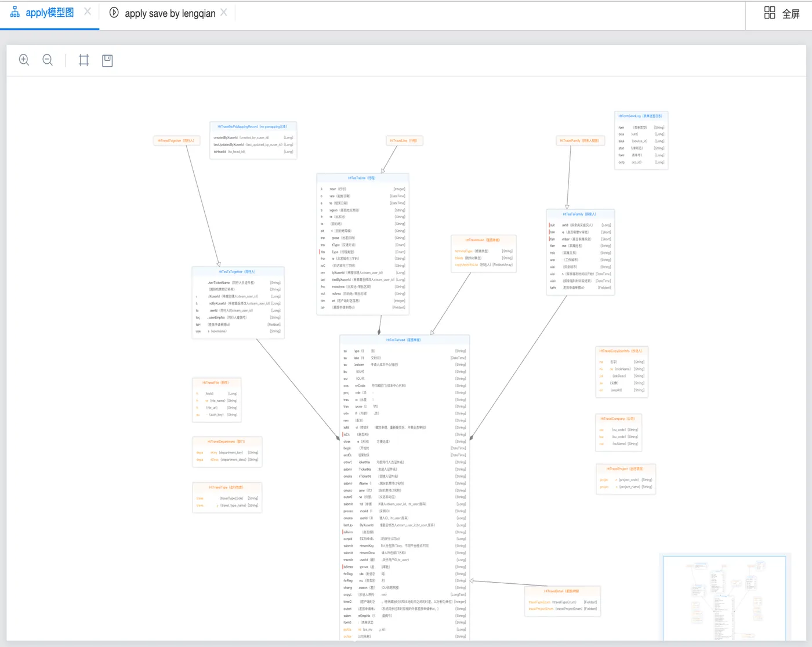Select the HtTravelDetail node header
812x647 pixels.
pos(562,591)
